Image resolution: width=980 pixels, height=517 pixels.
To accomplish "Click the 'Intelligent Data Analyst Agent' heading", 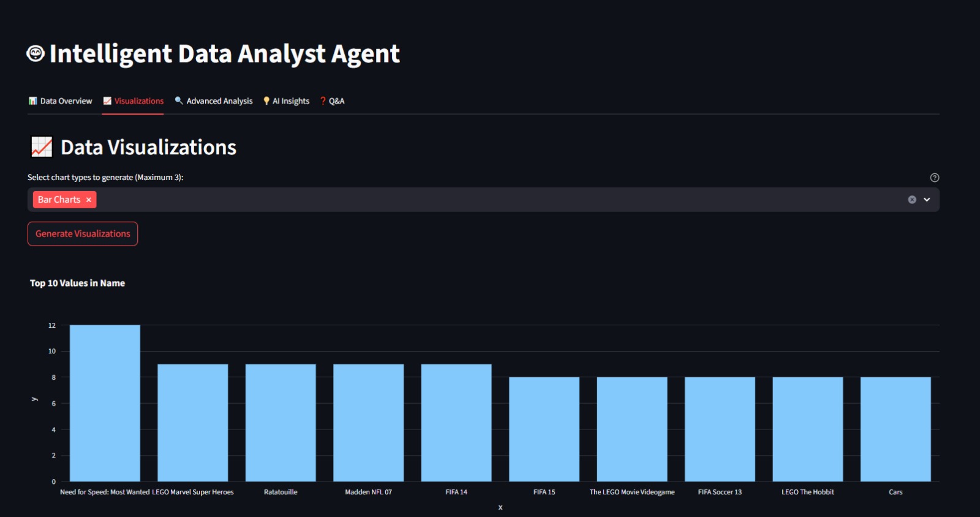I will 225,54.
